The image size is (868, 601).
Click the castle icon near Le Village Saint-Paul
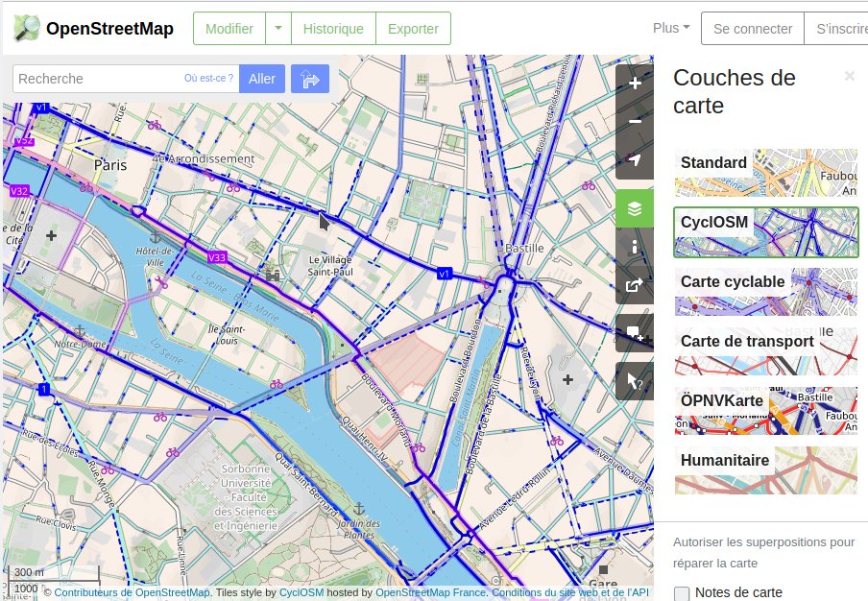click(272, 274)
